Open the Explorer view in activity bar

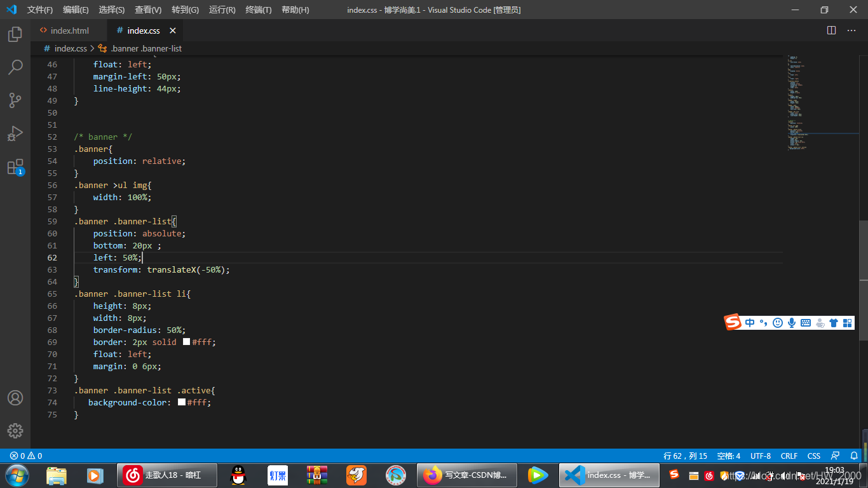click(x=15, y=34)
